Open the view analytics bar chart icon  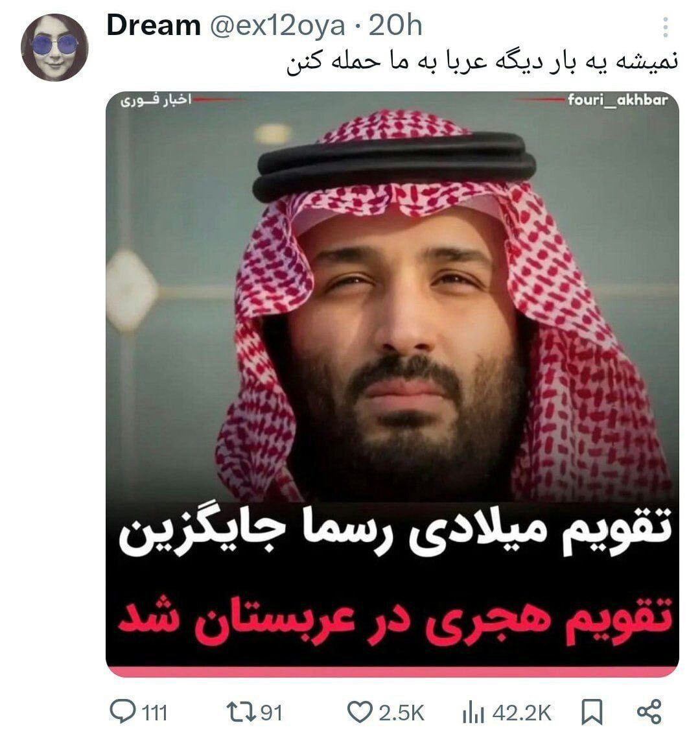(473, 713)
